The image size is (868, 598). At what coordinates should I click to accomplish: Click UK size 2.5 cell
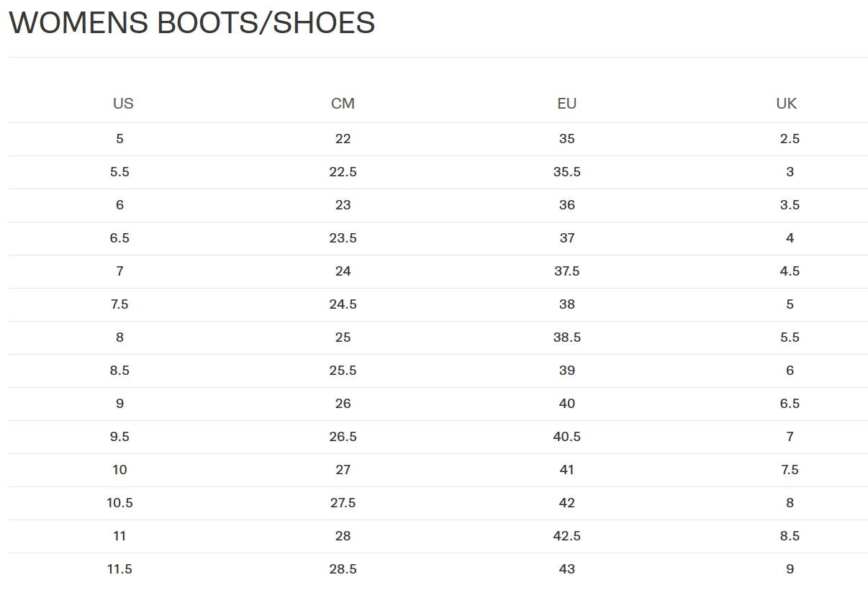click(x=790, y=139)
